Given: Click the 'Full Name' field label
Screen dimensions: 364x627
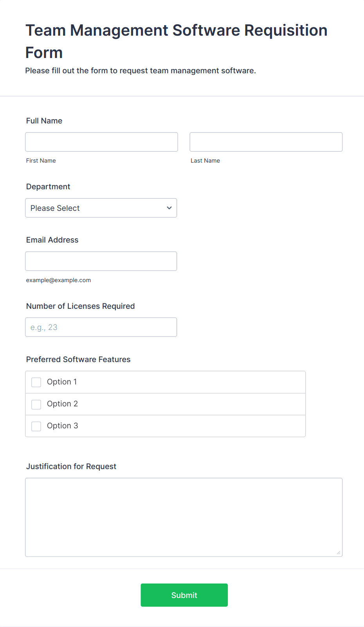Looking at the screenshot, I should pyautogui.click(x=44, y=121).
